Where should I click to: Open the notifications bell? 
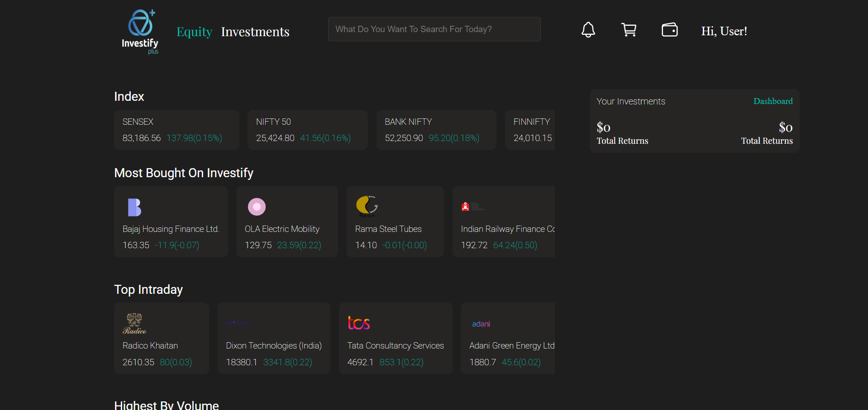click(x=588, y=30)
